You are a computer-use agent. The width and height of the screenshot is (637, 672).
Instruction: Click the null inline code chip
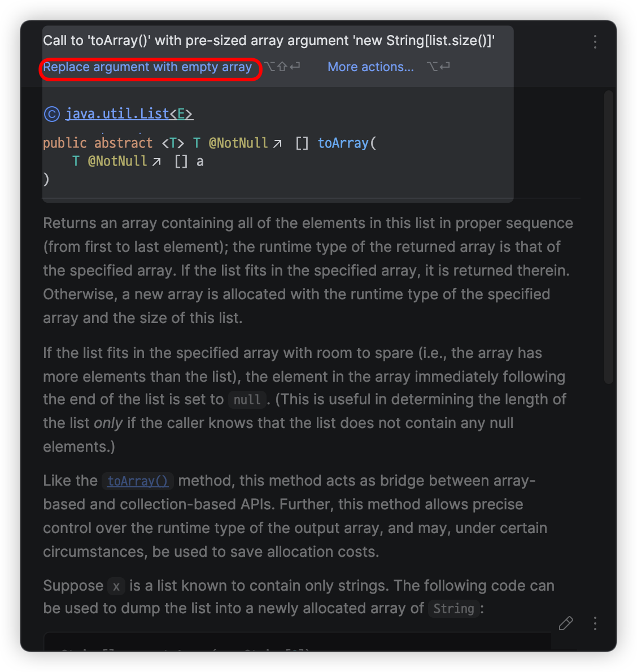247,399
